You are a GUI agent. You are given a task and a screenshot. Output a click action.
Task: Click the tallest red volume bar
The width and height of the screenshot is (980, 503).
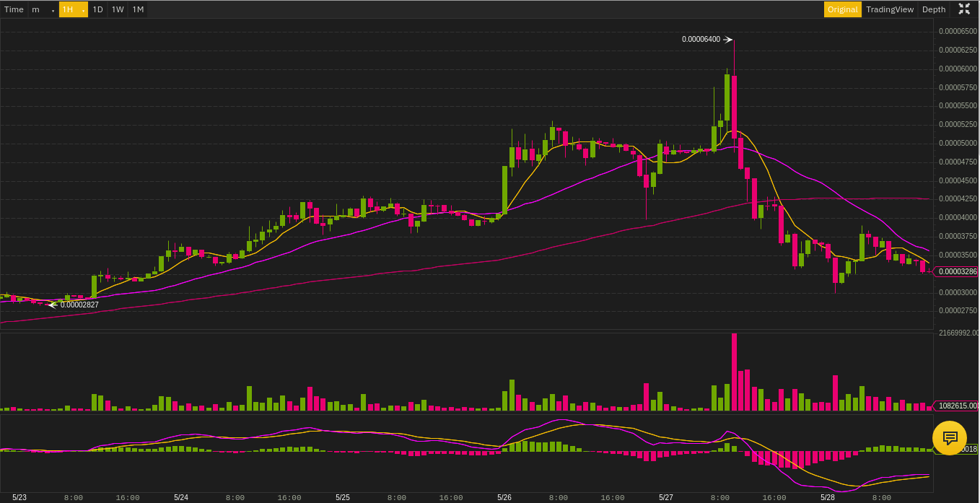(x=735, y=372)
